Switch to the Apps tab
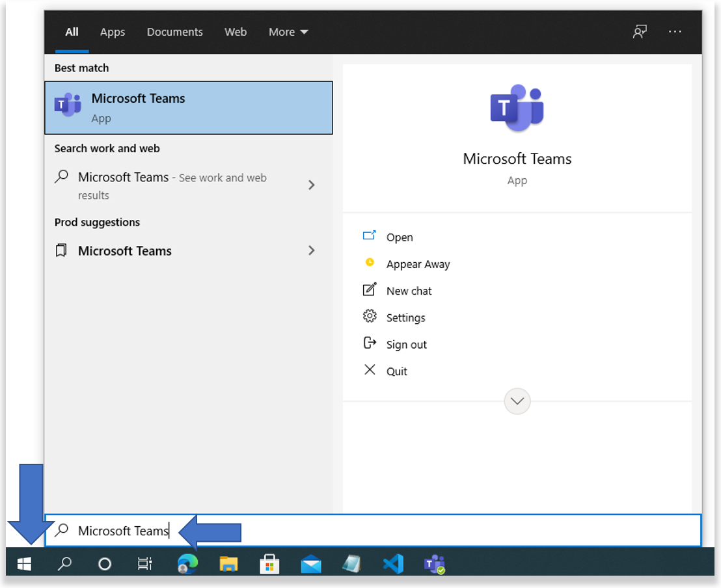Screen dimensions: 721x588 [x=113, y=32]
